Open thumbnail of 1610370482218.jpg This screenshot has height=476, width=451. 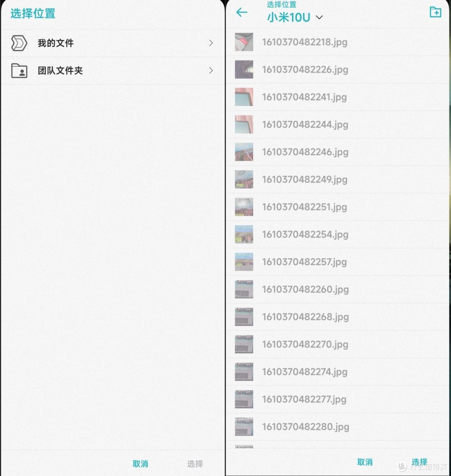click(244, 42)
